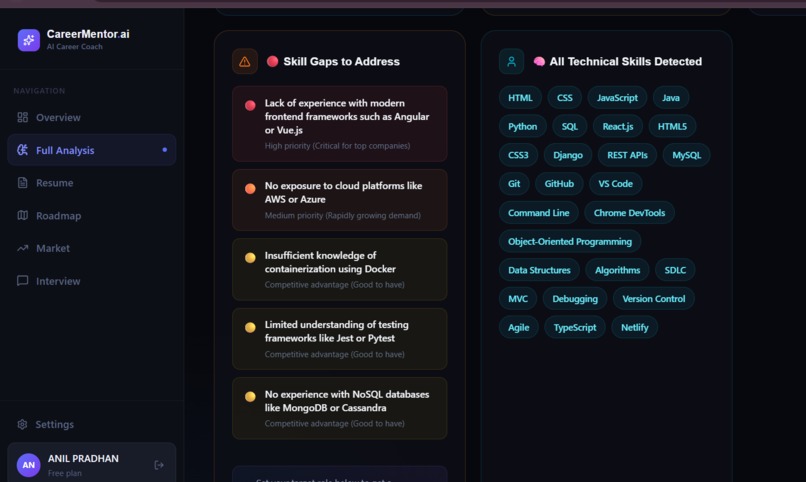The image size is (806, 482).
Task: Open the Interview section
Action: 91,281
